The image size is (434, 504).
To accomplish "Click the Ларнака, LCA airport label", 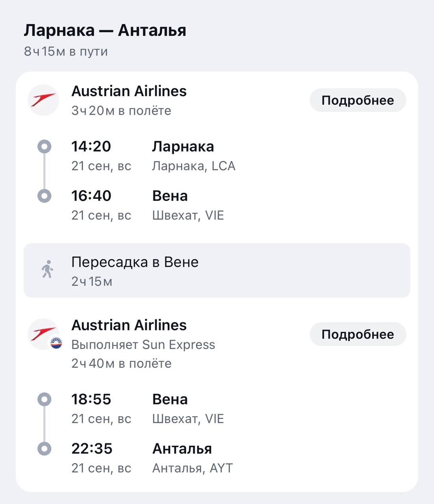I will 194,166.
